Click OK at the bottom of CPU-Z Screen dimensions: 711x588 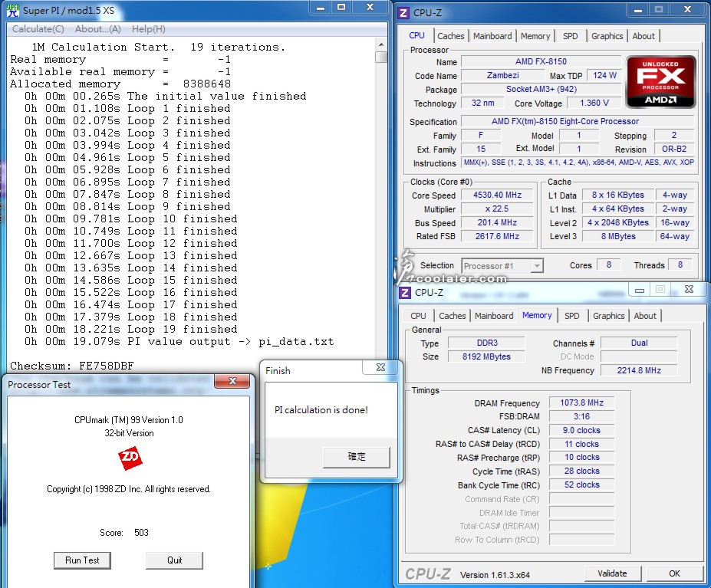(x=674, y=573)
